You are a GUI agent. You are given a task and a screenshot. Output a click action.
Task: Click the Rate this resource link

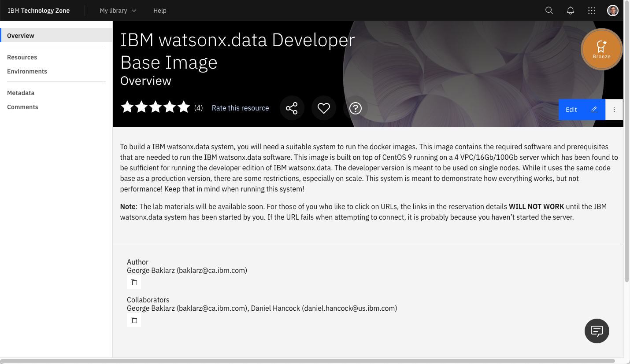point(240,108)
